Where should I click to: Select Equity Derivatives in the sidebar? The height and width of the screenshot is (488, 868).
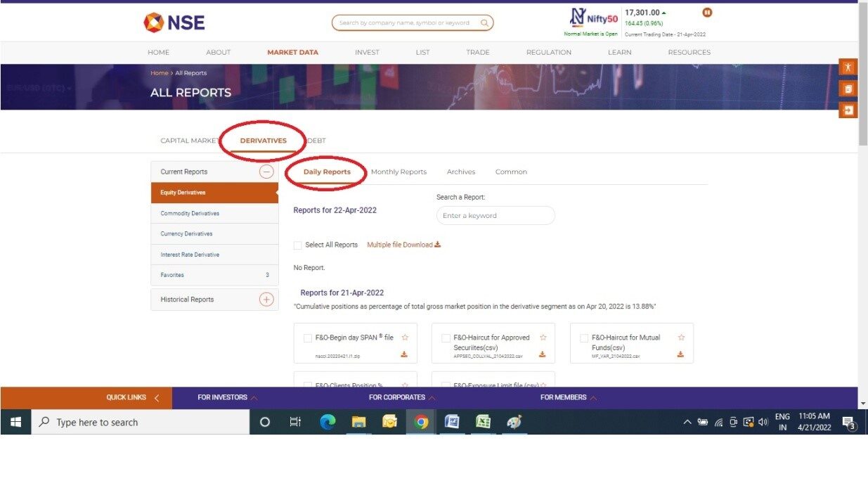(214, 193)
